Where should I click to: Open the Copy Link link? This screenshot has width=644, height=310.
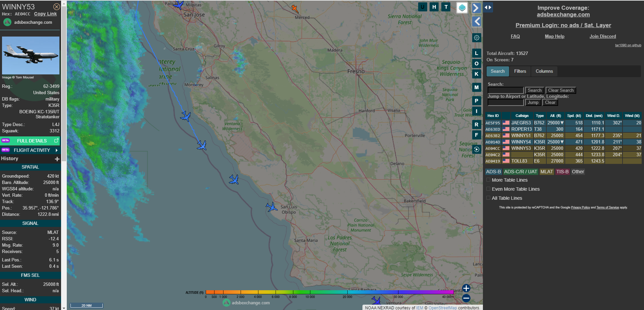[x=45, y=14]
